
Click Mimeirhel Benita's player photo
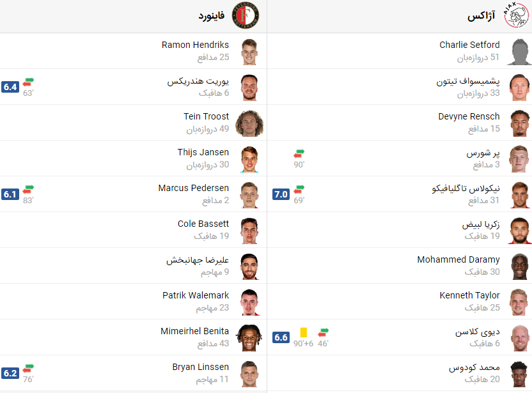click(249, 338)
